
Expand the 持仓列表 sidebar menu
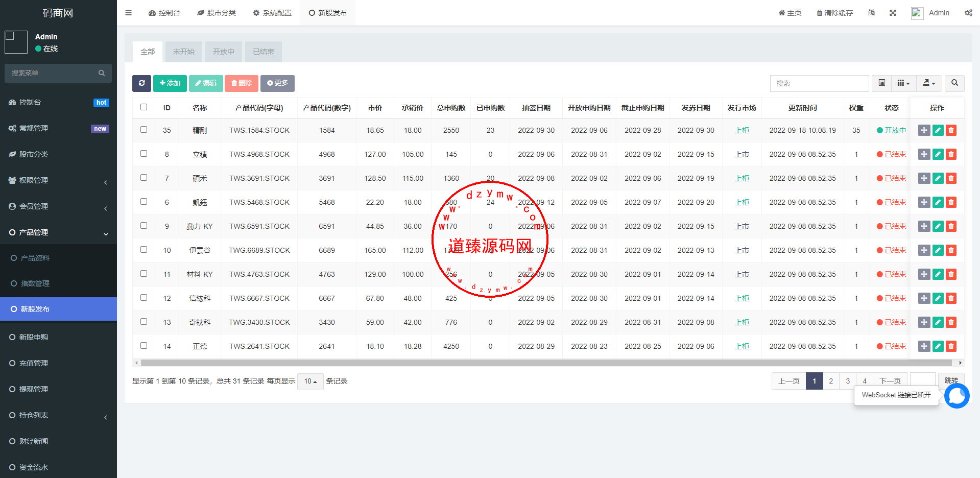pyautogui.click(x=58, y=415)
